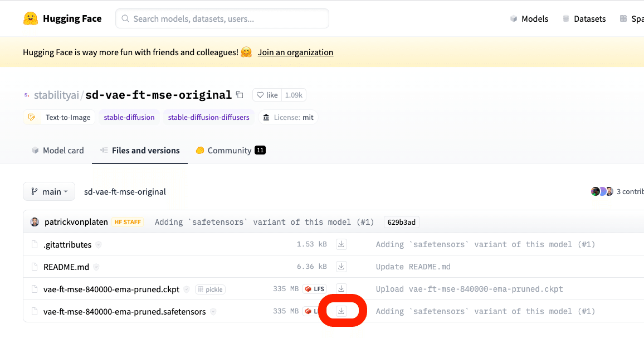Copy the model name with copy icon
The width and height of the screenshot is (644, 338).
pyautogui.click(x=240, y=95)
